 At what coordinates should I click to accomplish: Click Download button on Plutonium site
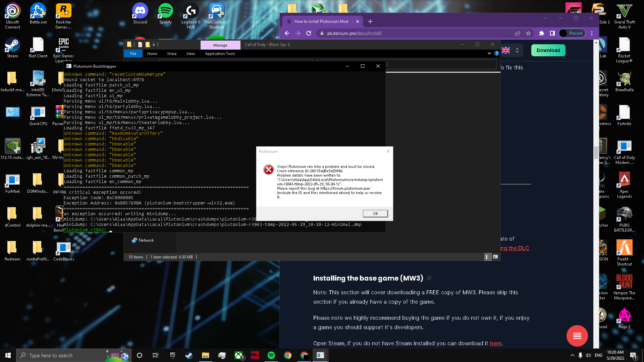coord(548,50)
